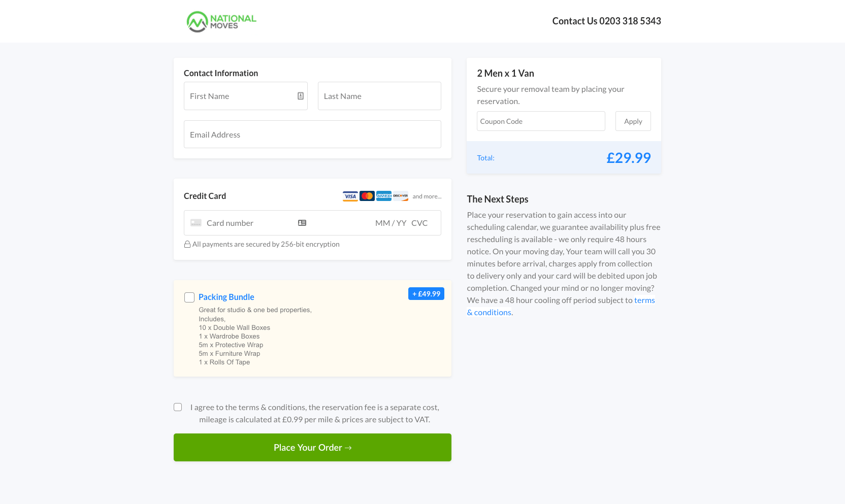Click the American Express icon
This screenshot has height=504, width=845.
pyautogui.click(x=384, y=196)
